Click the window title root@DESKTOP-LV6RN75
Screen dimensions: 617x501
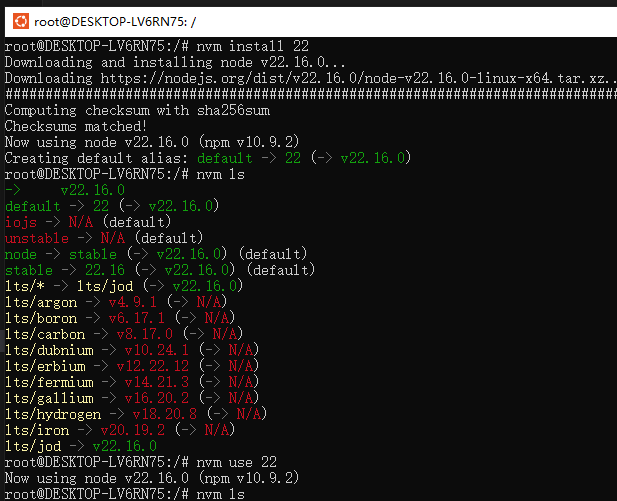pos(108,20)
